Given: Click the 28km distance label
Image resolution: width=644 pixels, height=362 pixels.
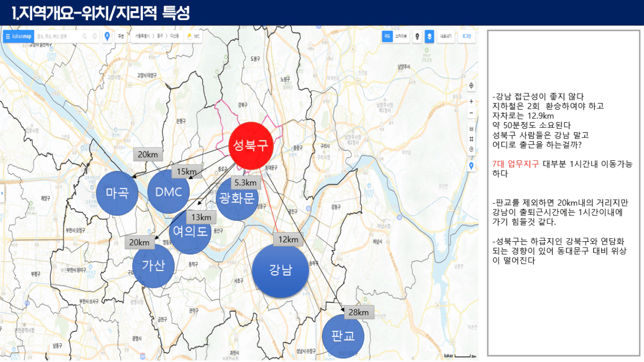Looking at the screenshot, I should pos(359,312).
